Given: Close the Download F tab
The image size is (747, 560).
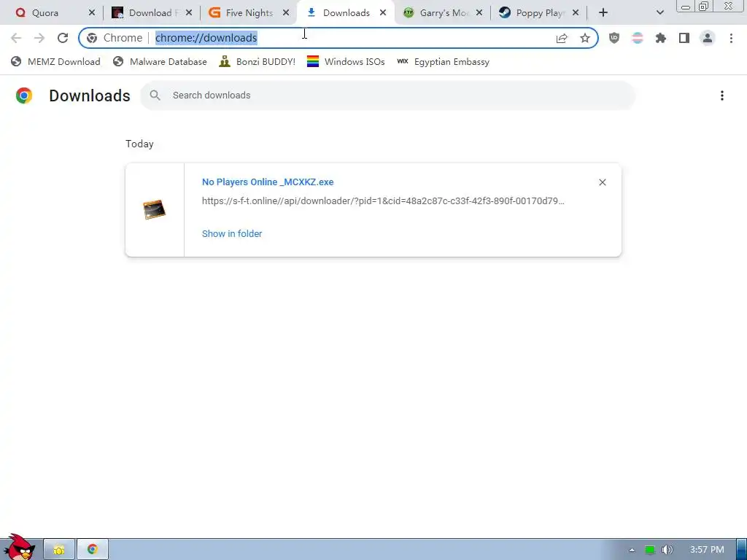Looking at the screenshot, I should point(189,13).
